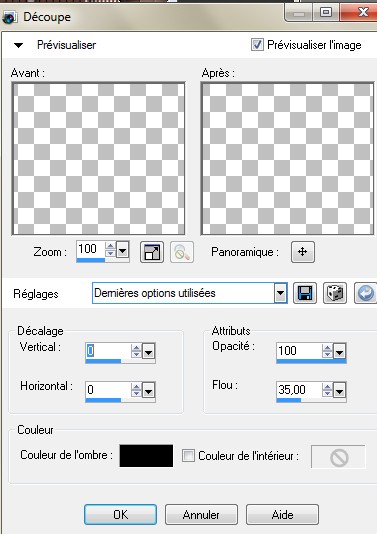The image size is (377, 534).
Task: Click the Découpe title bar application icon
Action: (x=9, y=17)
